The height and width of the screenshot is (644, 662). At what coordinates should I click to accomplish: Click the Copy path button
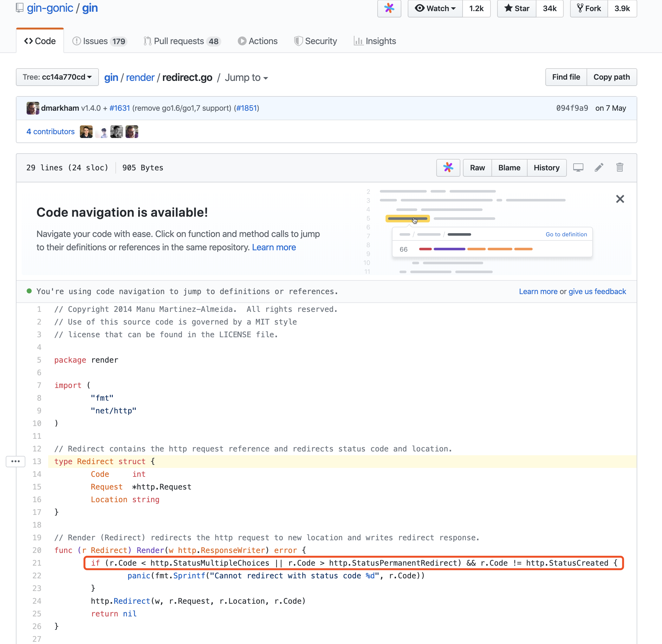click(x=612, y=77)
